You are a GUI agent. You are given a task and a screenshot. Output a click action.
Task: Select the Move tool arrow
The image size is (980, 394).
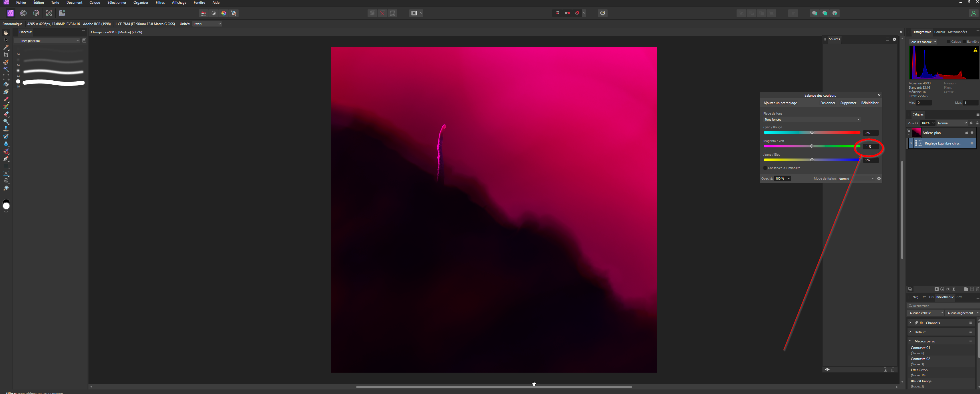6,40
